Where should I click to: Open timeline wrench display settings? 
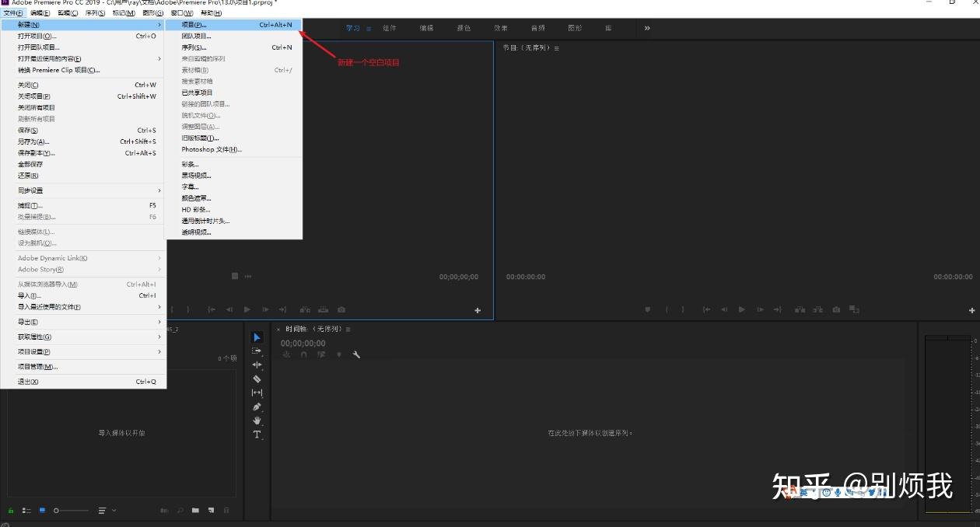356,354
